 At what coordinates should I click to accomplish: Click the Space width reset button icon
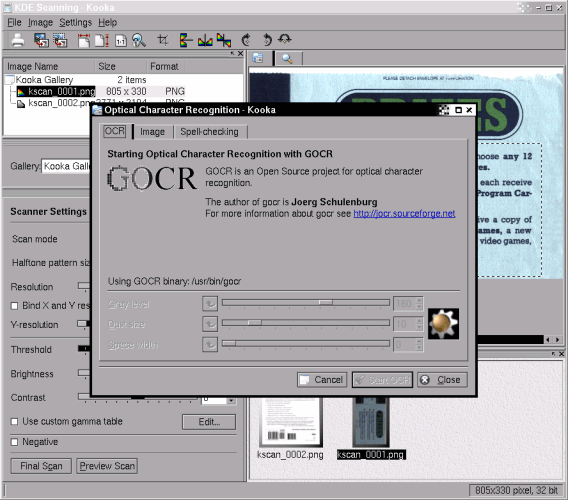210,345
